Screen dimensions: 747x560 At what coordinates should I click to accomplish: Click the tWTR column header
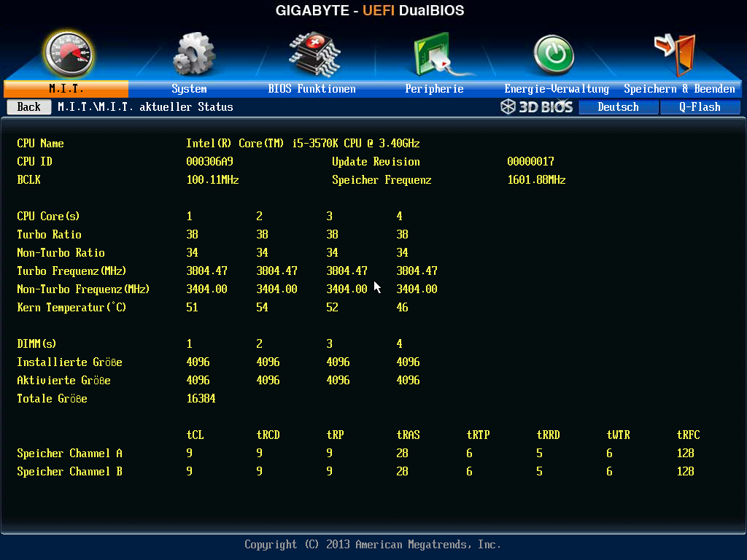point(618,435)
